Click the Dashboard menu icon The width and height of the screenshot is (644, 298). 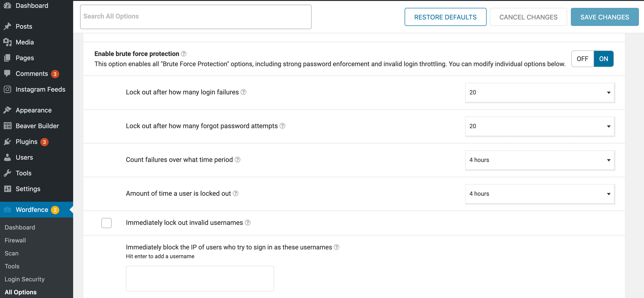pos(8,6)
